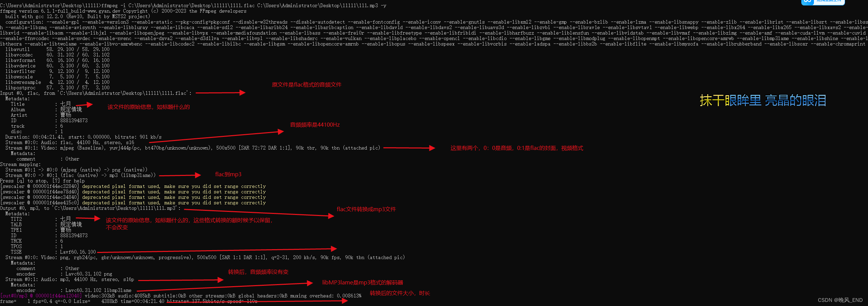Click 'Stream #0:0 -> #0:1 (flac' mapping line
The height and width of the screenshot is (306, 868).
(80, 175)
